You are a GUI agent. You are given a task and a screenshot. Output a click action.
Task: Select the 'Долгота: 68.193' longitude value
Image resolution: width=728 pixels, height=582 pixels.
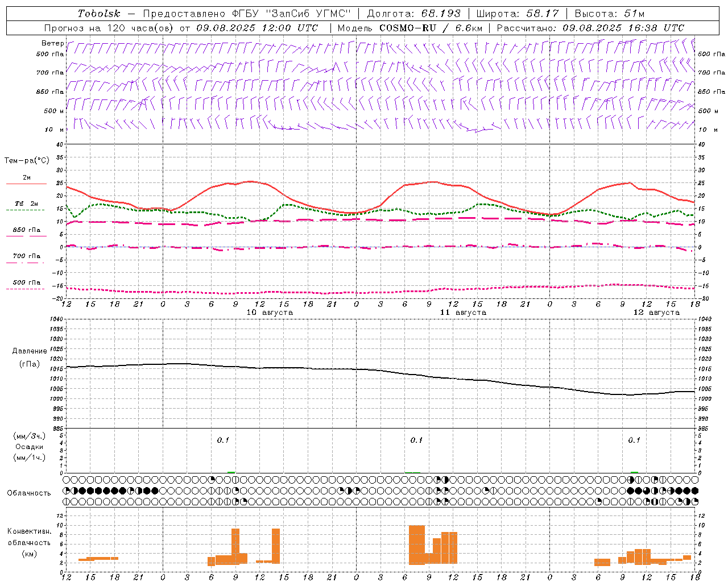(415, 14)
